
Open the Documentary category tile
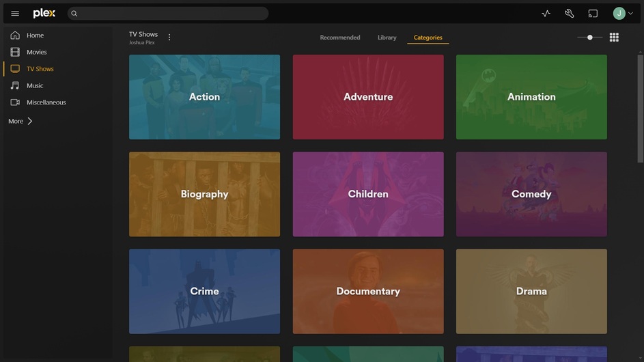coord(368,292)
